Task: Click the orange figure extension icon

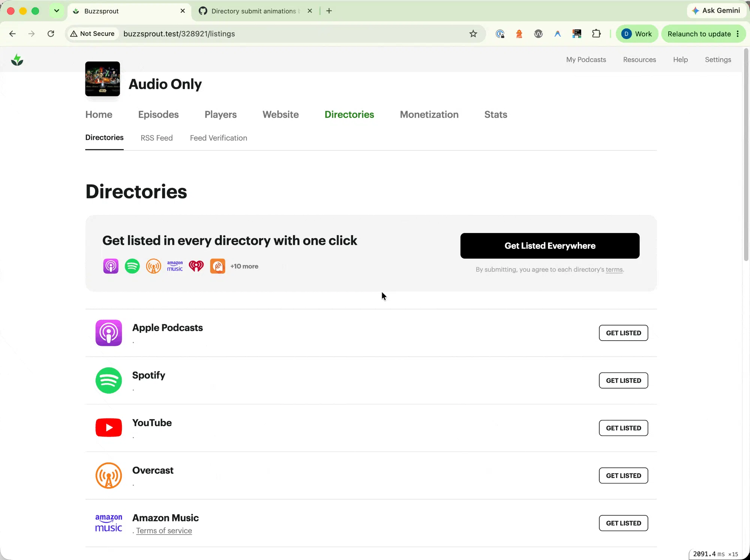Action: [519, 34]
